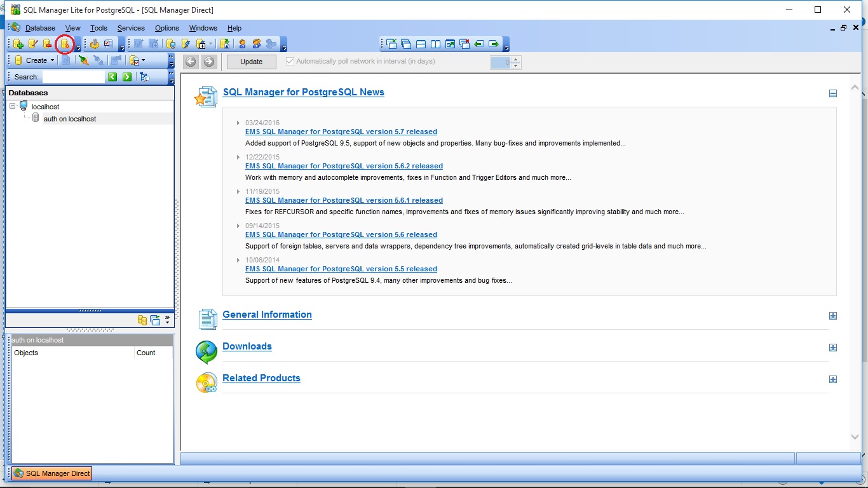The width and height of the screenshot is (868, 488).
Task: Open version 5.6.1 released news link
Action: coord(344,200)
